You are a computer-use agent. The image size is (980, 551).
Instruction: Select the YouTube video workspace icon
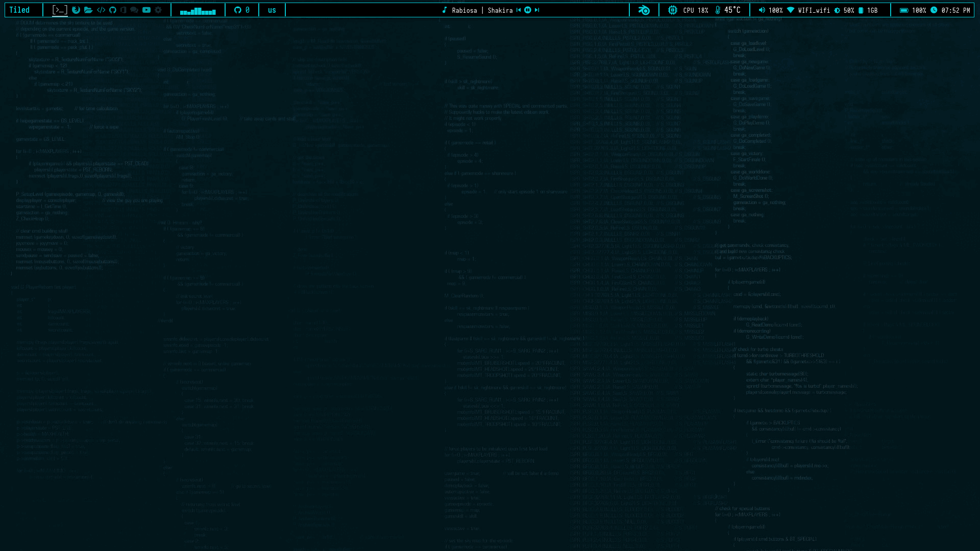146,10
